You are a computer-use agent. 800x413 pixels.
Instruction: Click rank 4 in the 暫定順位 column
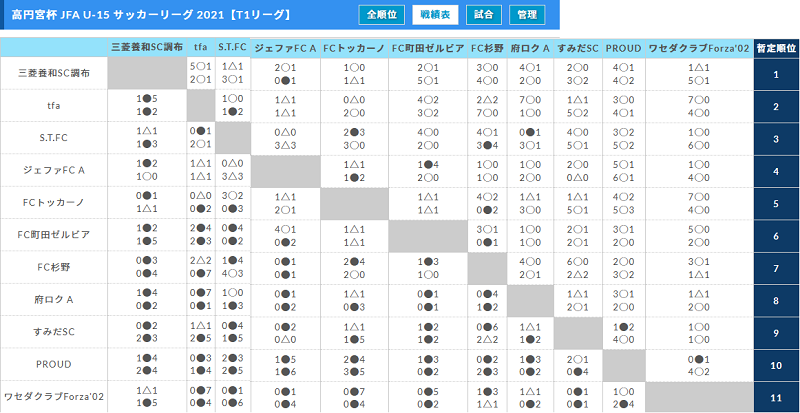click(776, 172)
